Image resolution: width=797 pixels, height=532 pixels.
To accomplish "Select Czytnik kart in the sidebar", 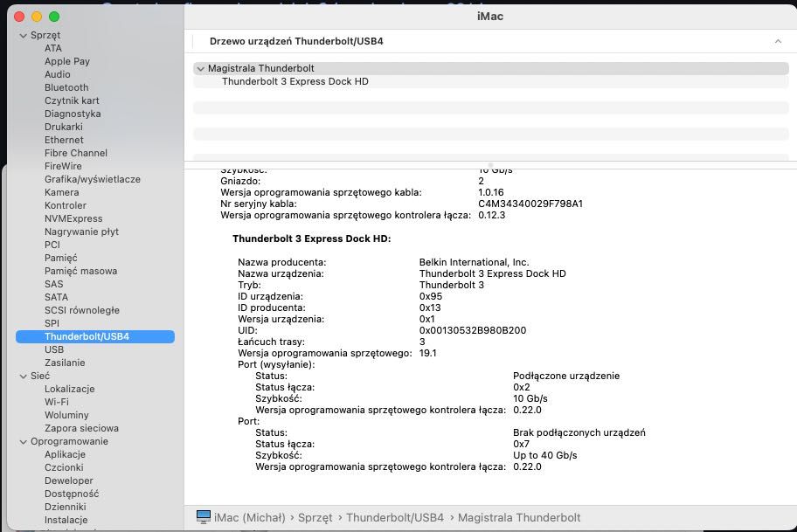I will coord(72,100).
